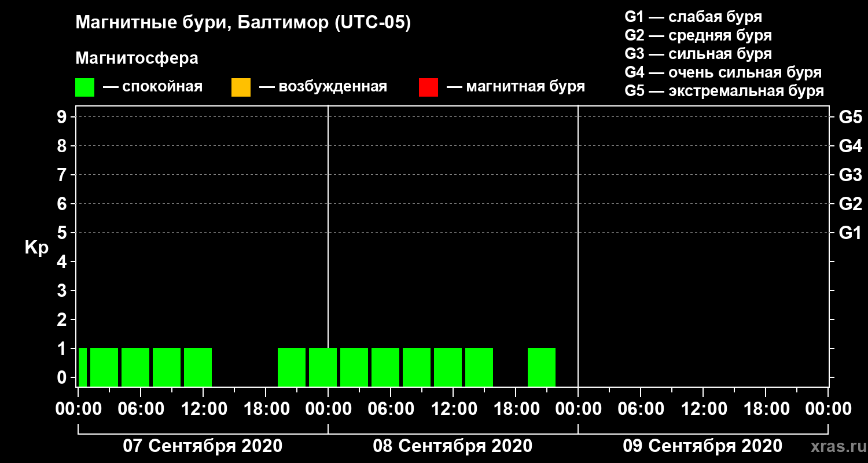Click the 06:00 time label of 07 Сентября
Viewport: 868px width, 463px height.
coord(141,409)
